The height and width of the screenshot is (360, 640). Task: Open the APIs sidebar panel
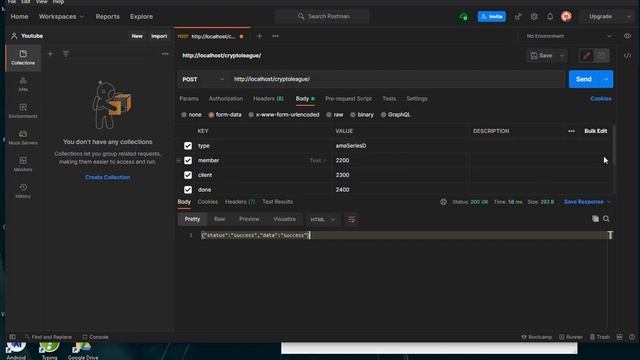(x=23, y=84)
